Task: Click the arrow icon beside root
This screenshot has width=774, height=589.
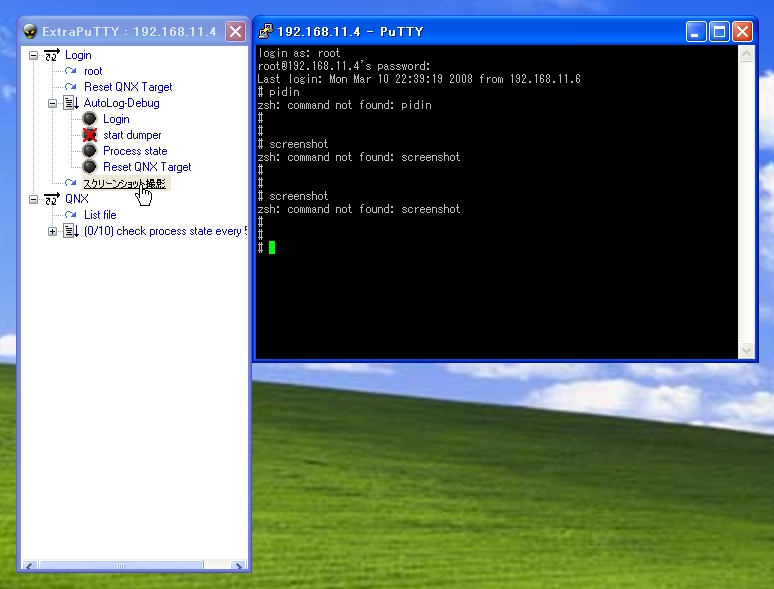Action: (x=71, y=71)
